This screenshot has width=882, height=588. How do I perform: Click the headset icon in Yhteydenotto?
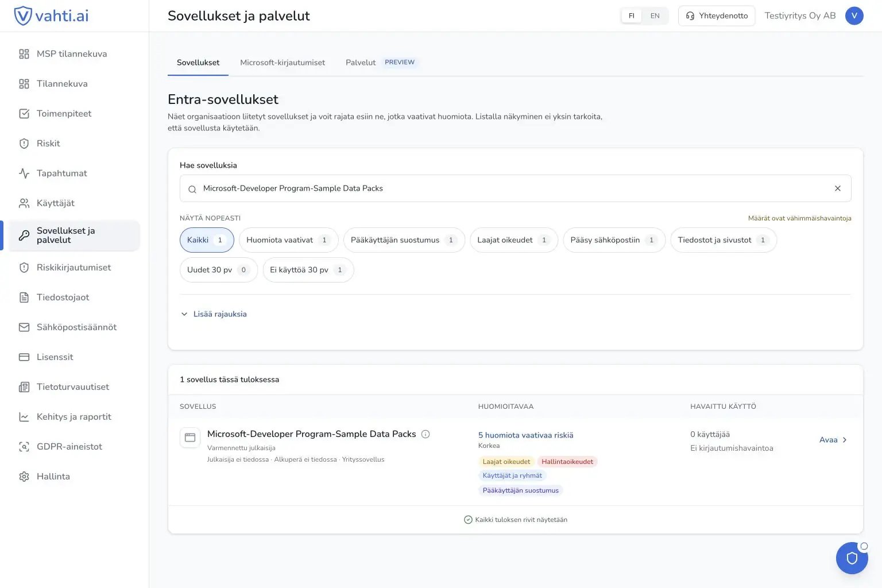[690, 16]
